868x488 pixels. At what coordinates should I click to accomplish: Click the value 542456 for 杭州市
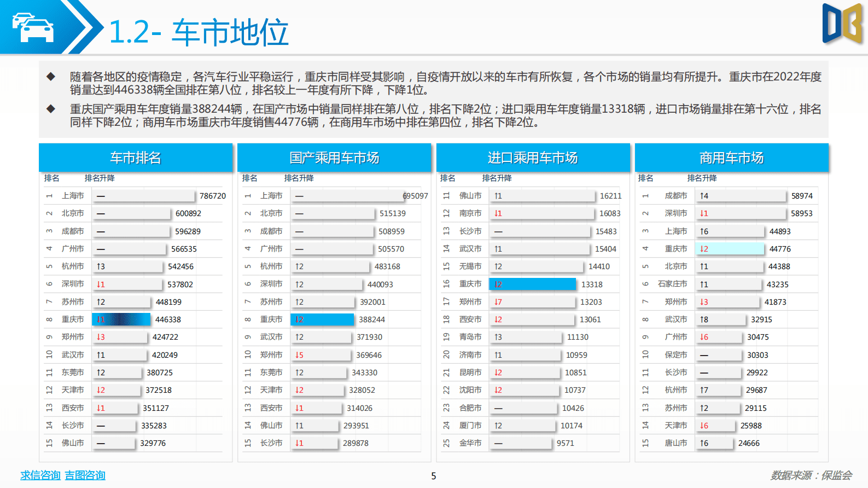coord(180,266)
